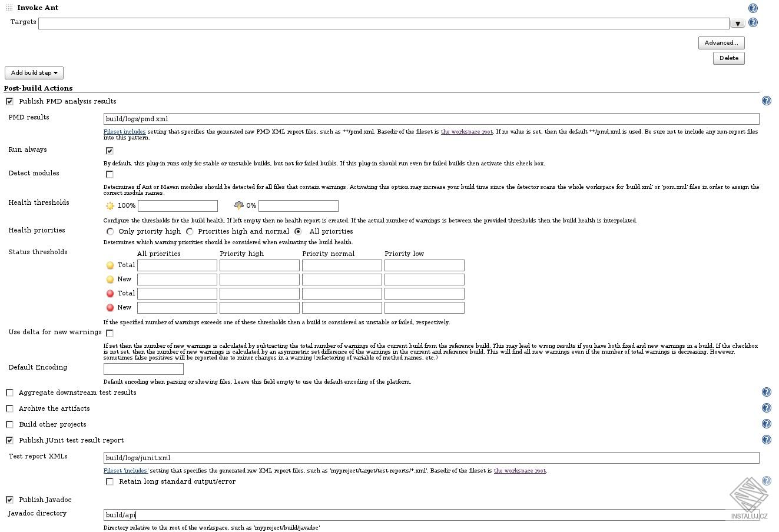Grab the Invoke Ant drag handle
779x532 pixels.
tap(9, 8)
